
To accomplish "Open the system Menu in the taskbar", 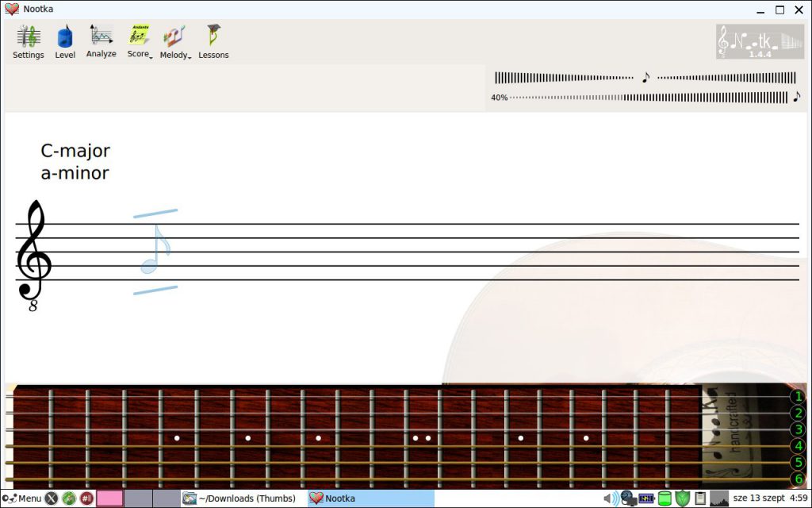I will [x=22, y=498].
